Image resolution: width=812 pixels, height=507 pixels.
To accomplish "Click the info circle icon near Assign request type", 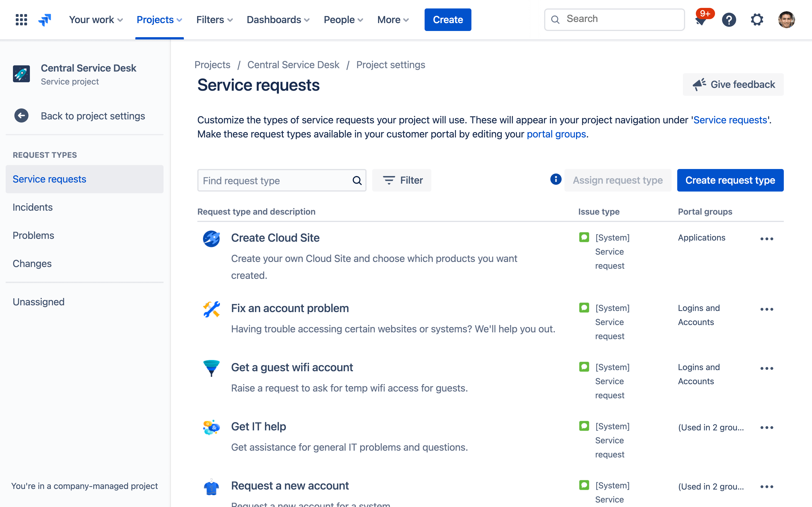I will 556,179.
